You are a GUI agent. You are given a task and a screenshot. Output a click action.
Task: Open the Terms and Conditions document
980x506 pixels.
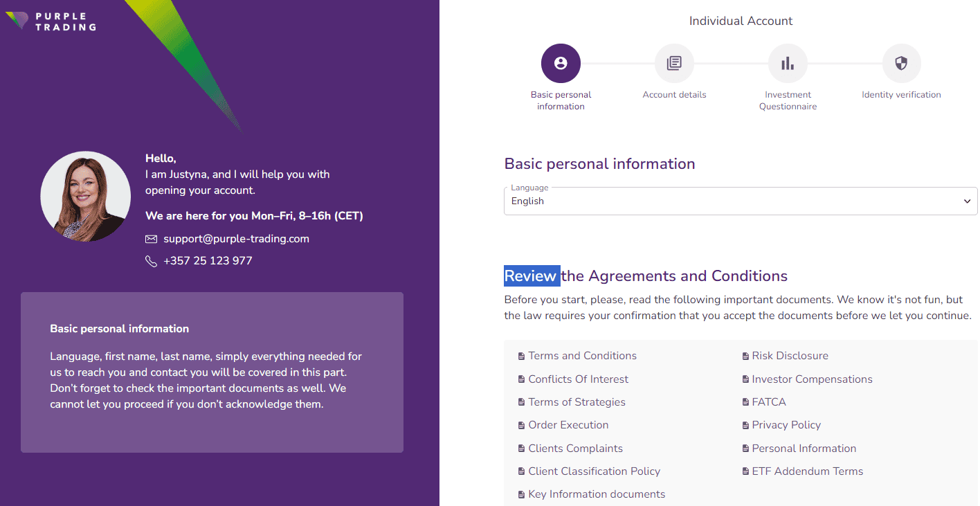point(582,355)
